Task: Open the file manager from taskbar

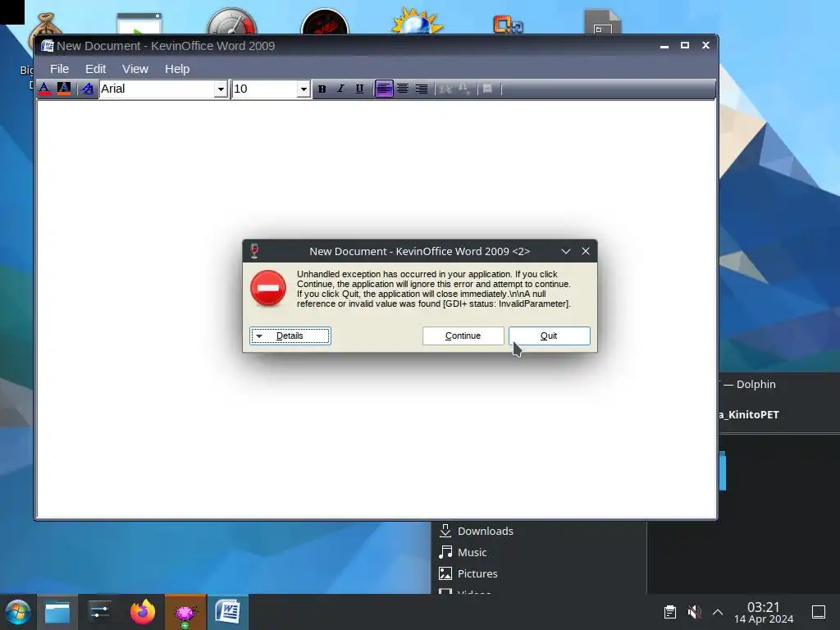Action: click(x=57, y=612)
